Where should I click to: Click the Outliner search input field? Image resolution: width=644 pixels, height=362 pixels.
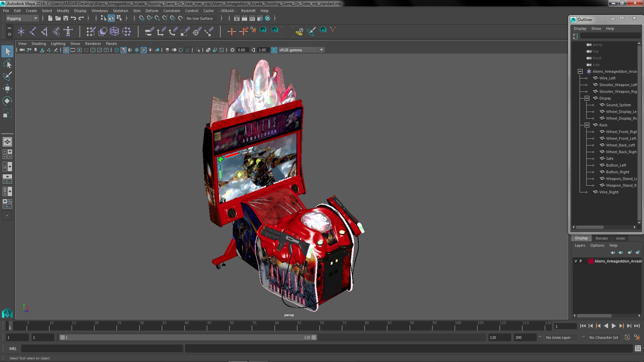click(610, 36)
